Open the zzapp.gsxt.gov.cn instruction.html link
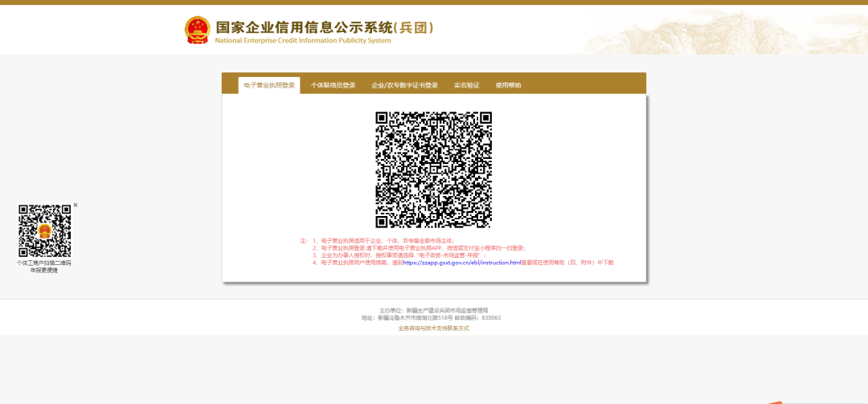Image resolution: width=868 pixels, height=404 pixels. (x=461, y=263)
